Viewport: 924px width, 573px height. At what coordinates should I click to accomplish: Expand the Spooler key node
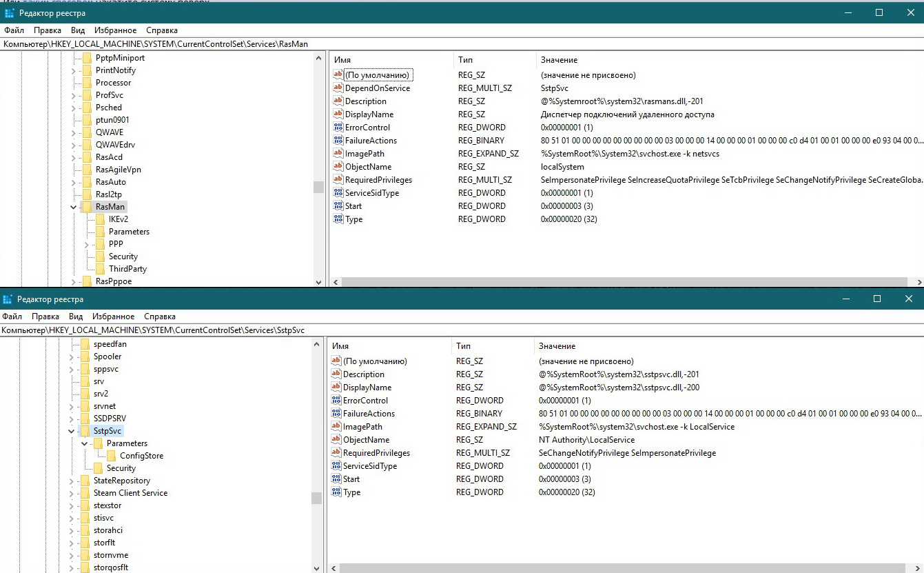[x=72, y=356]
